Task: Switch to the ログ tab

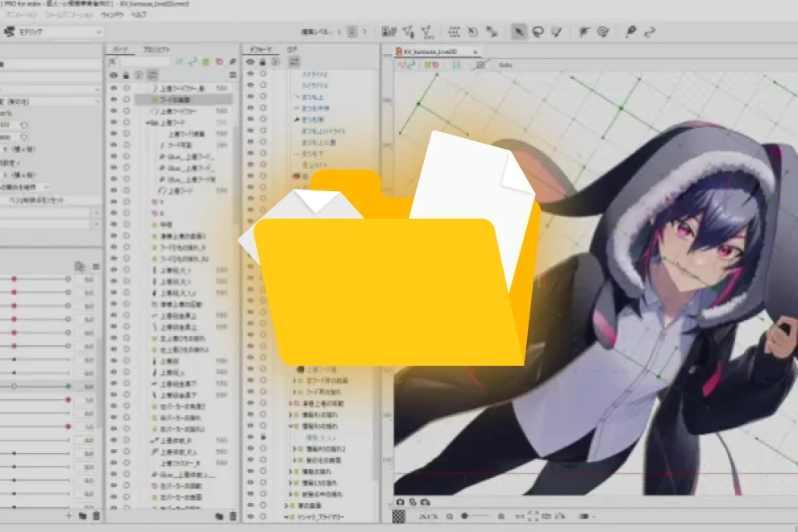Action: [x=292, y=49]
